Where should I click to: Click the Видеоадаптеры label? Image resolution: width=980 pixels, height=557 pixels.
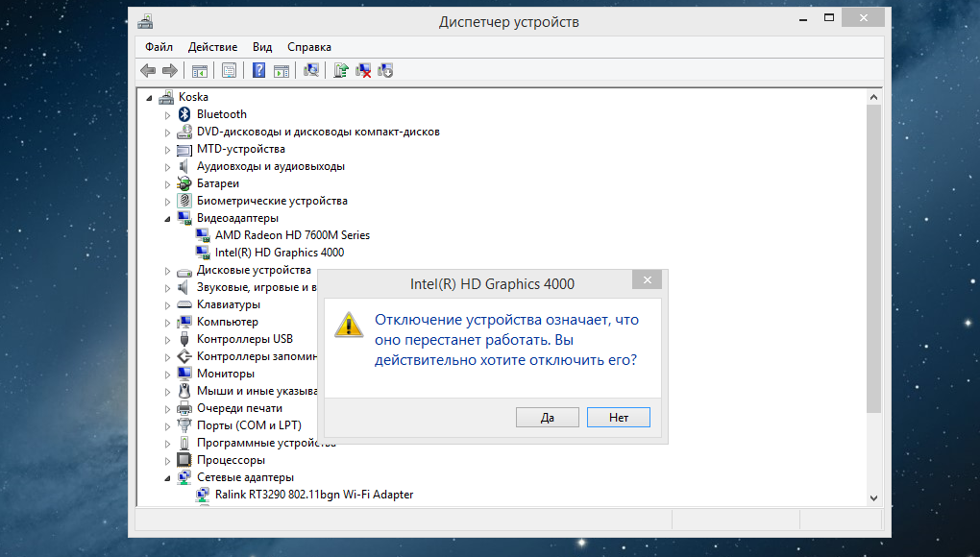[237, 218]
